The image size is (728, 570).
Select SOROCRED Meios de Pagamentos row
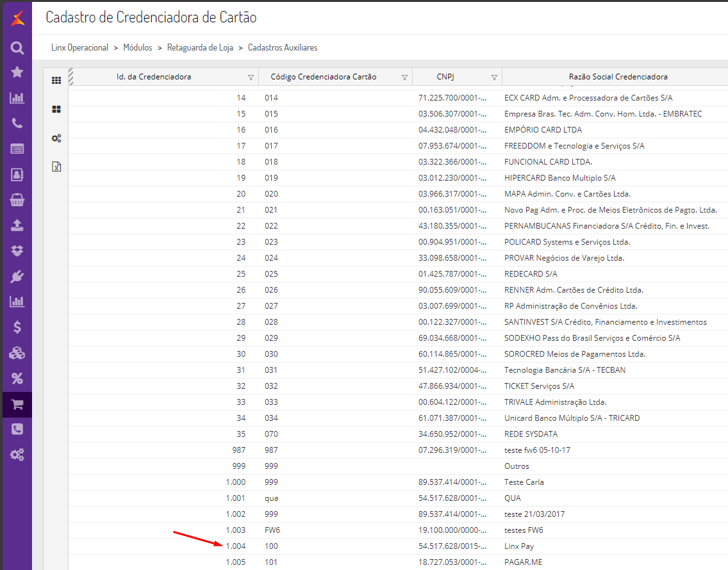pos(398,354)
